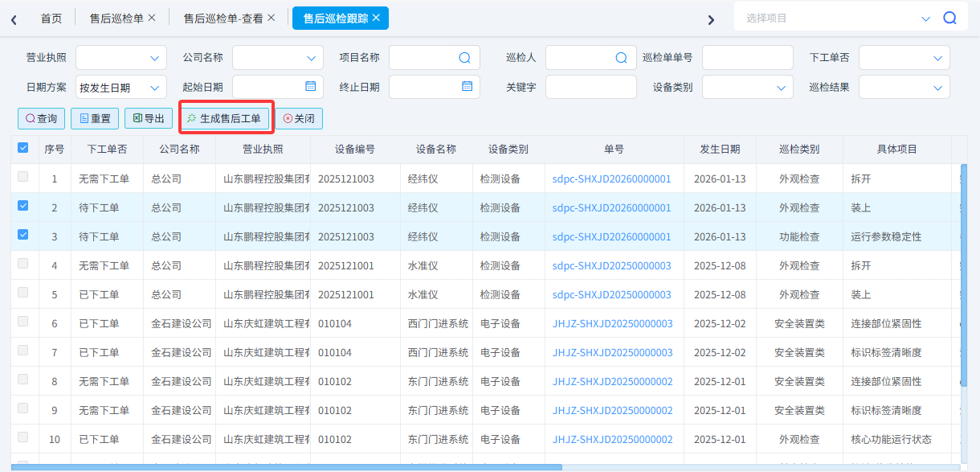Click the reset icon on 重置 button
The height and width of the screenshot is (472, 980).
pyautogui.click(x=83, y=117)
